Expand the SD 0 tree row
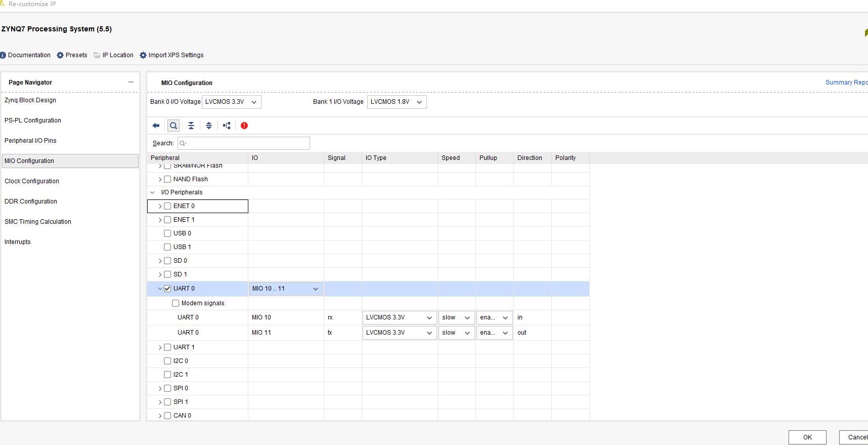 (x=160, y=261)
